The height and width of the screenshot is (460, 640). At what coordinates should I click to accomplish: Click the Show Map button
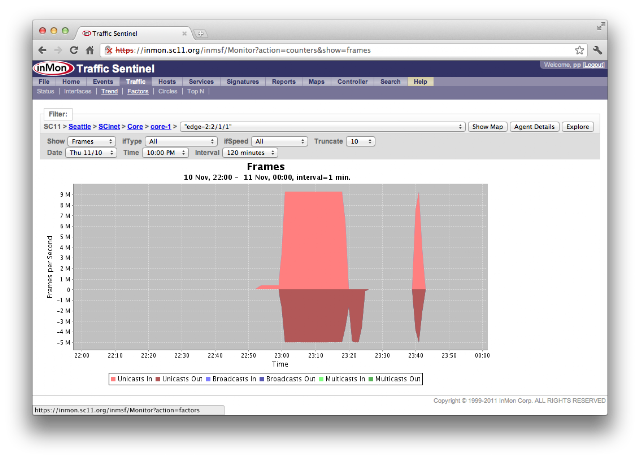(488, 127)
